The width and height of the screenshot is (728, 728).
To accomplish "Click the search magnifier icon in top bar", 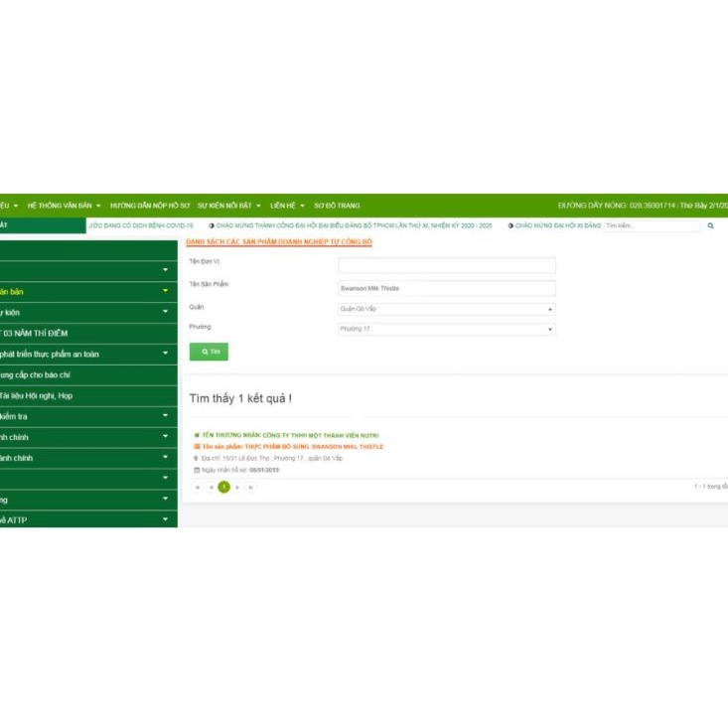I will point(710,225).
